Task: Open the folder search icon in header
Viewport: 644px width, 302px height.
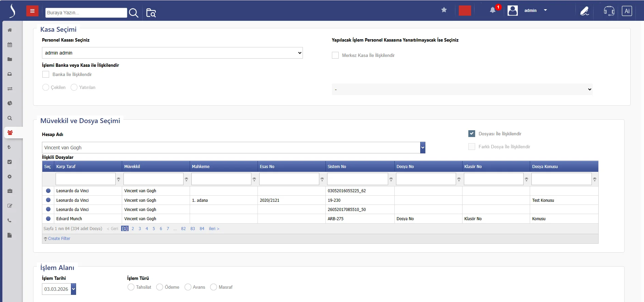Action: tap(151, 13)
